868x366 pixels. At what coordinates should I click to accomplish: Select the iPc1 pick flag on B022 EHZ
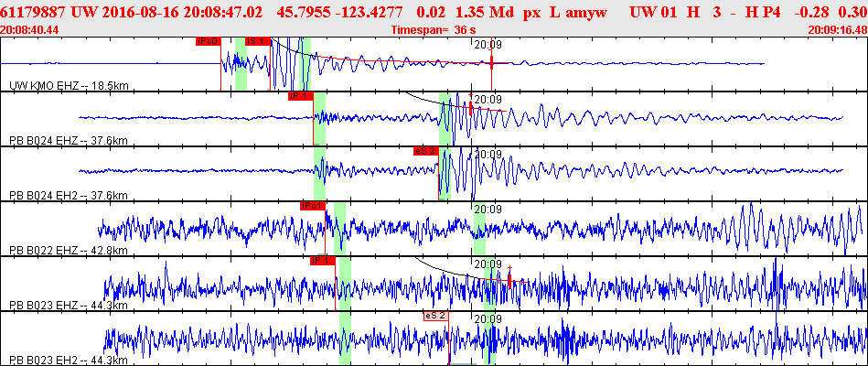[x=312, y=206]
